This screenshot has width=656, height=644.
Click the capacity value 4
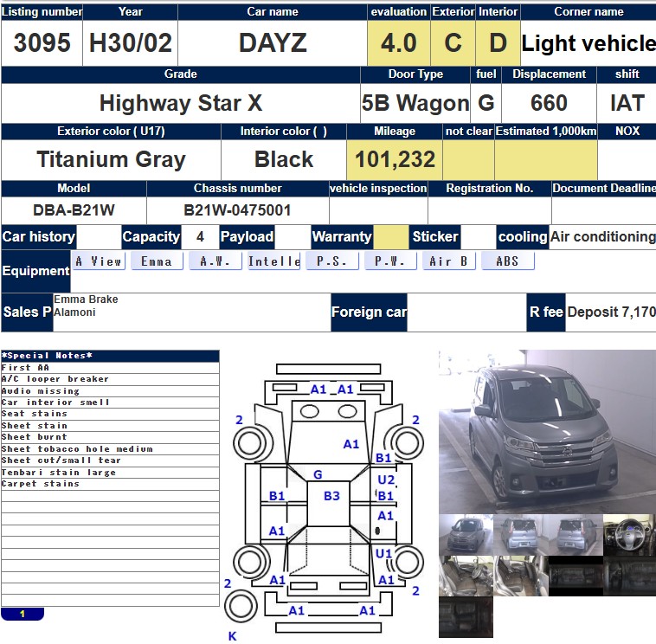click(200, 237)
